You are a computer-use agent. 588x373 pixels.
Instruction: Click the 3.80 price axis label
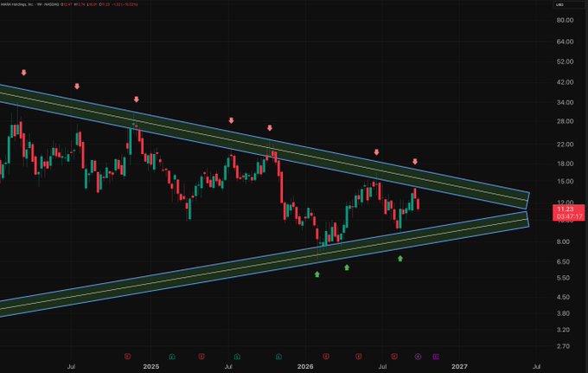click(x=563, y=313)
